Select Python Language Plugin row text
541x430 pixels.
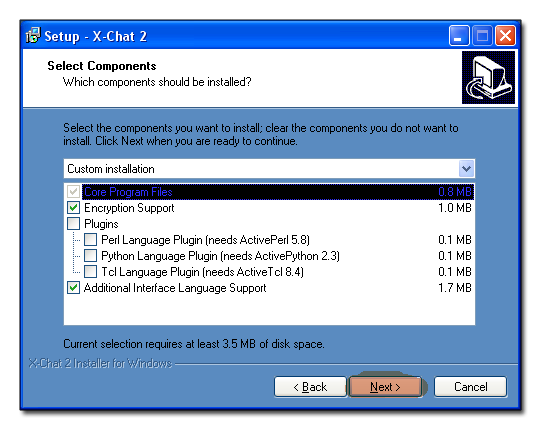[220, 256]
